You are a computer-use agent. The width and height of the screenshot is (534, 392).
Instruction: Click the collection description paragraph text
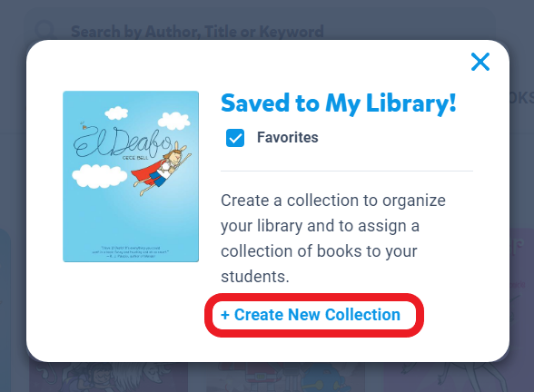click(333, 238)
